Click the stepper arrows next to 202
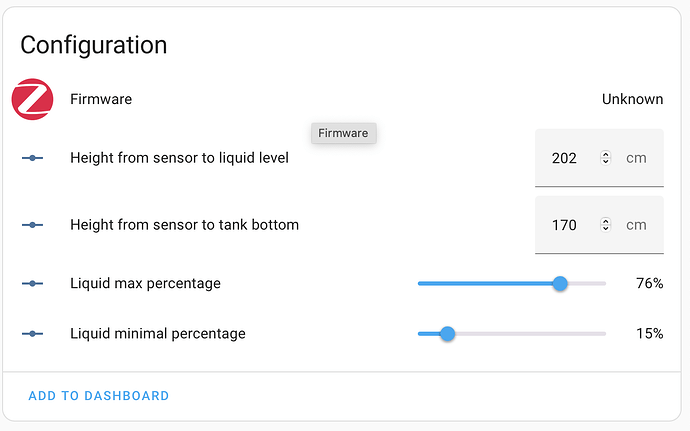The width and height of the screenshot is (690, 431). (605, 158)
